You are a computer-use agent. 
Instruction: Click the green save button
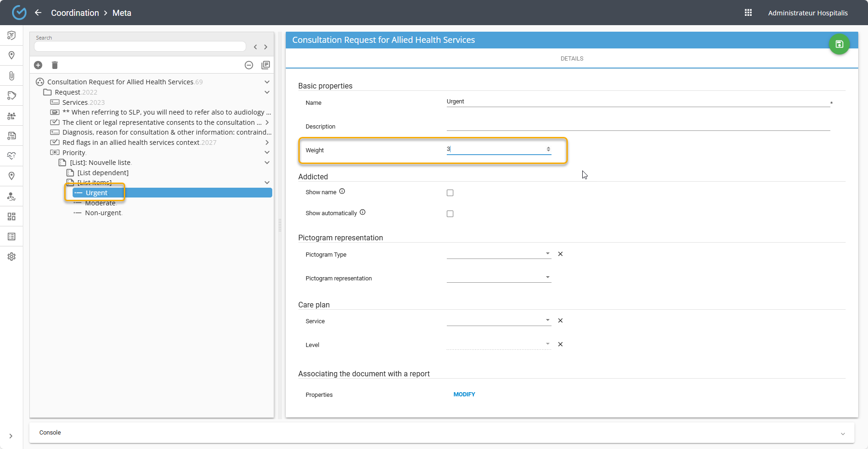click(x=839, y=44)
